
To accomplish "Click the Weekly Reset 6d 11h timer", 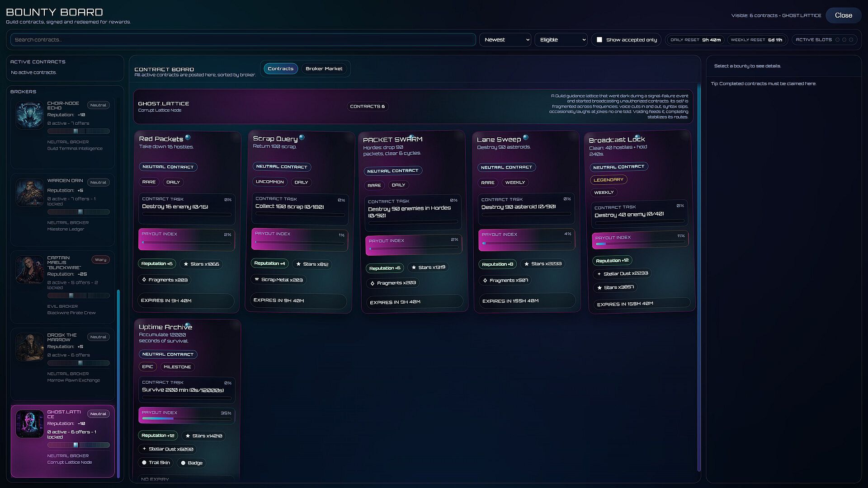I will coord(756,40).
